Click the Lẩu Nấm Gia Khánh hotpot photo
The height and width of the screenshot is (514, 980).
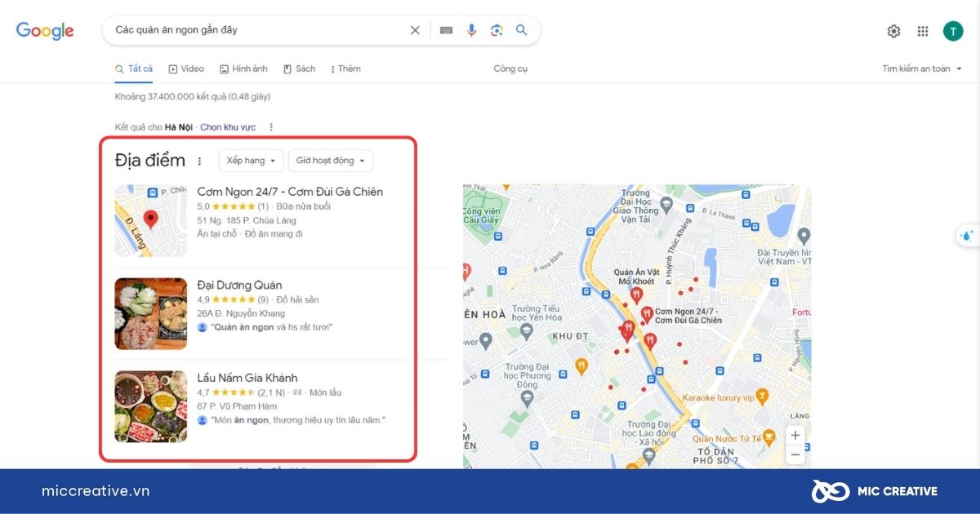pos(150,406)
